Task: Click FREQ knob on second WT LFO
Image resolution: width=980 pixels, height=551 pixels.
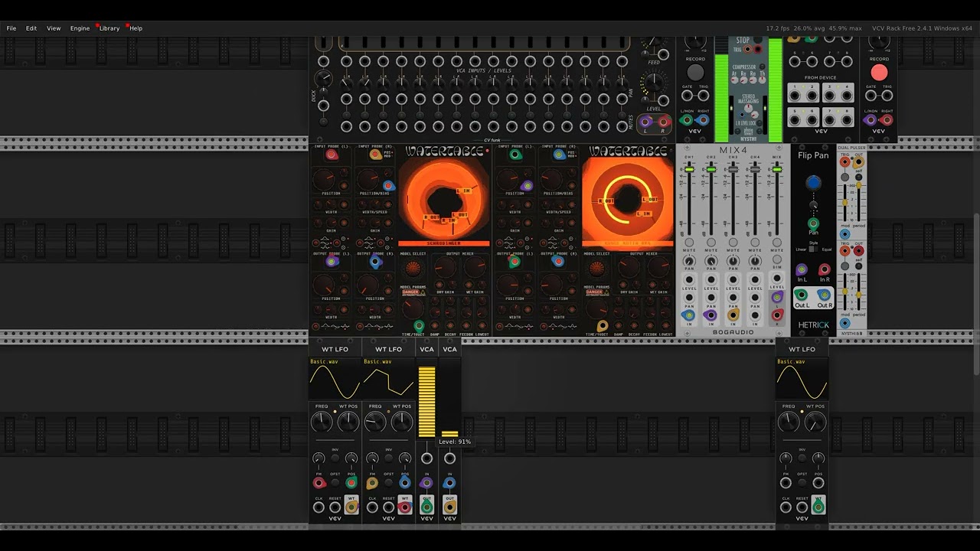Action: (375, 422)
